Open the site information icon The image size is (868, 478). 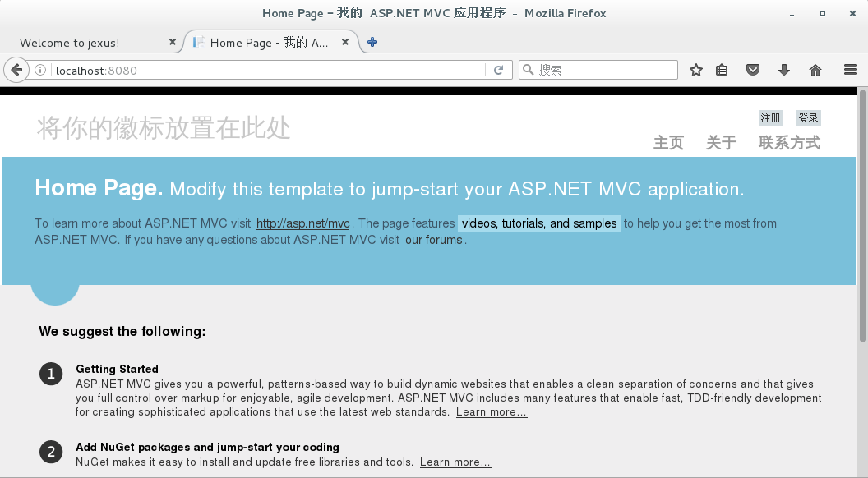pos(39,71)
